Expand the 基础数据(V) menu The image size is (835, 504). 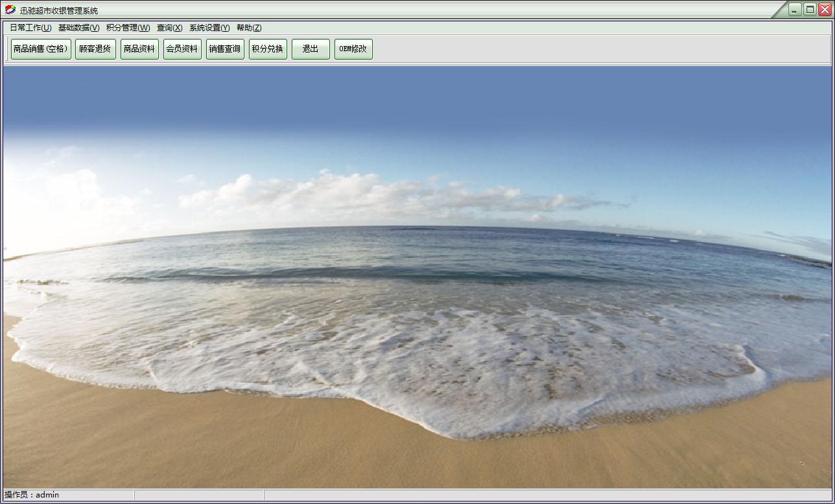[x=78, y=28]
